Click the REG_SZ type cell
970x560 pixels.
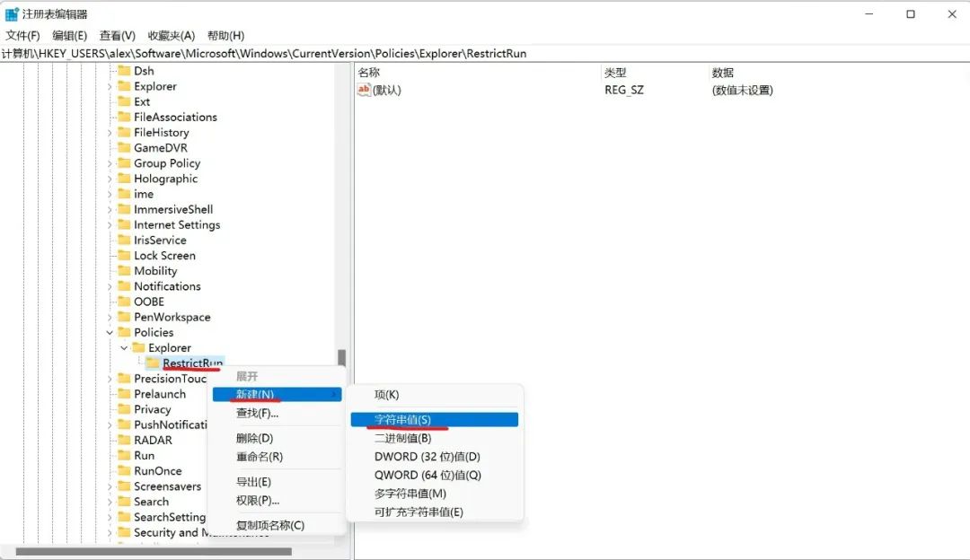[x=624, y=90]
